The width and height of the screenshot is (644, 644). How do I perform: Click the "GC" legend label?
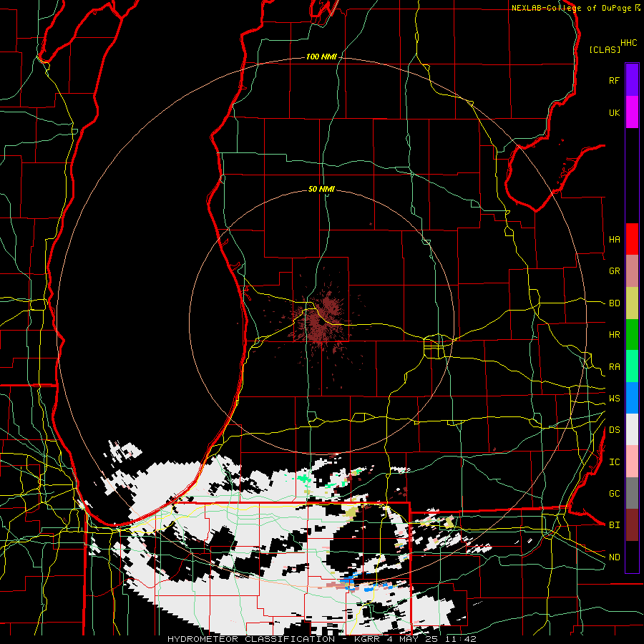click(614, 493)
